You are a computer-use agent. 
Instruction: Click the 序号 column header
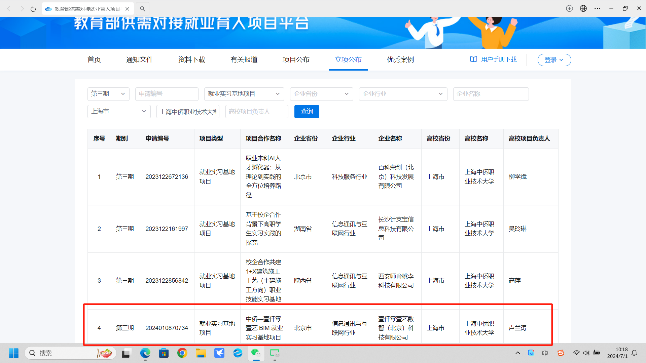pyautogui.click(x=99, y=139)
